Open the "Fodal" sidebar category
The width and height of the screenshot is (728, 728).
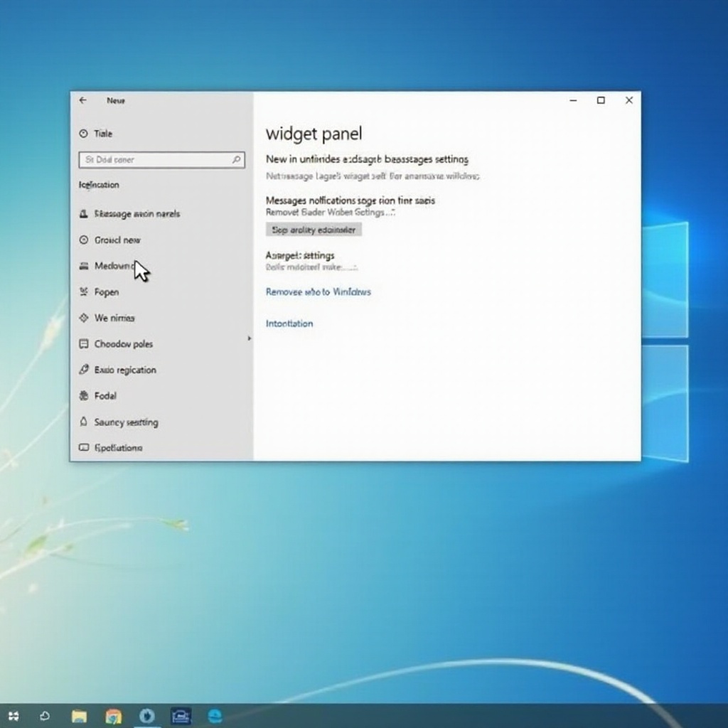(105, 396)
